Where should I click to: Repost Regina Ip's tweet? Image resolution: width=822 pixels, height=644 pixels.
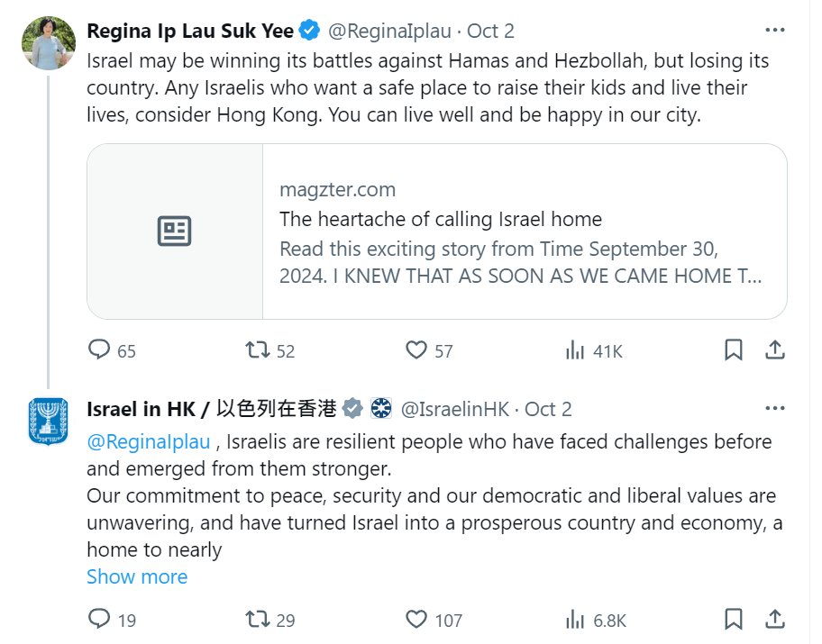pyautogui.click(x=258, y=350)
